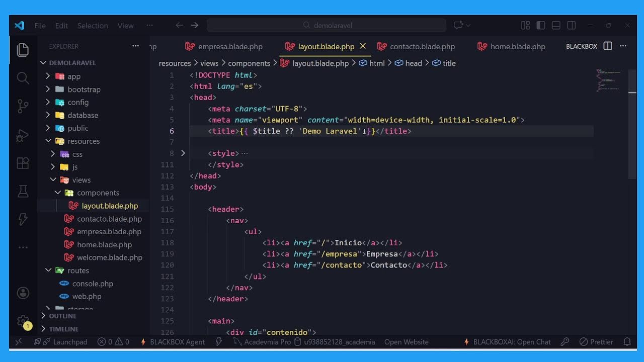The width and height of the screenshot is (644, 362).
Task: Open the File menu
Action: 40,26
